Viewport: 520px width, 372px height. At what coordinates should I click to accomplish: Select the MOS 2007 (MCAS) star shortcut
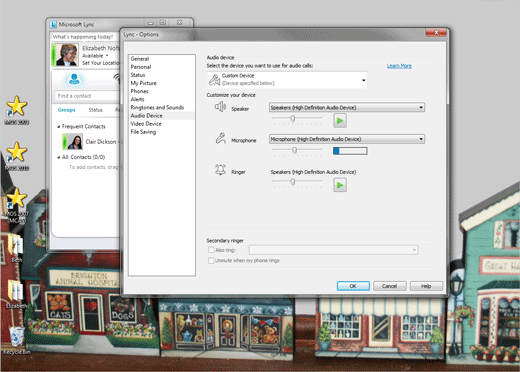[16, 198]
